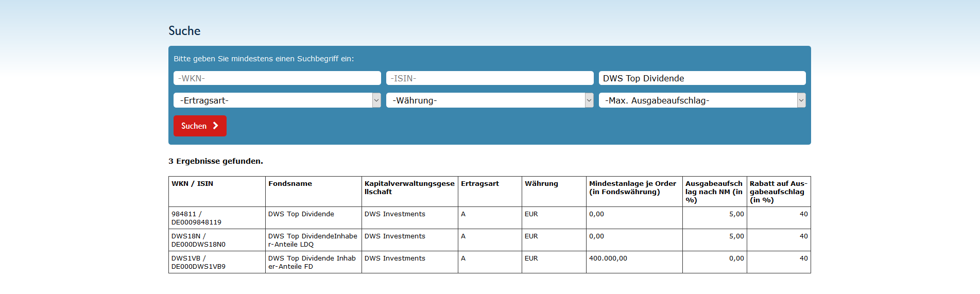Click the 0,00 Mindestanlage value in 984811 row
Viewport: 980px width, 294px height.
(x=596, y=214)
